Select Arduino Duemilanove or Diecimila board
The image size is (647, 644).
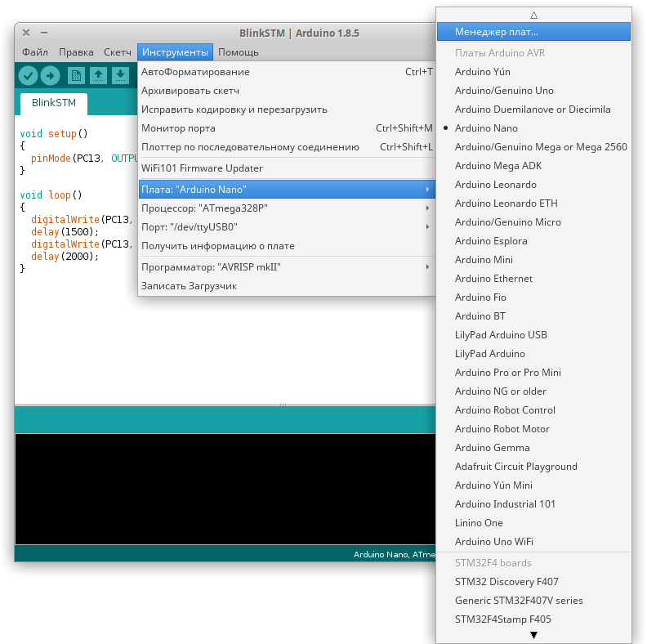pos(533,110)
